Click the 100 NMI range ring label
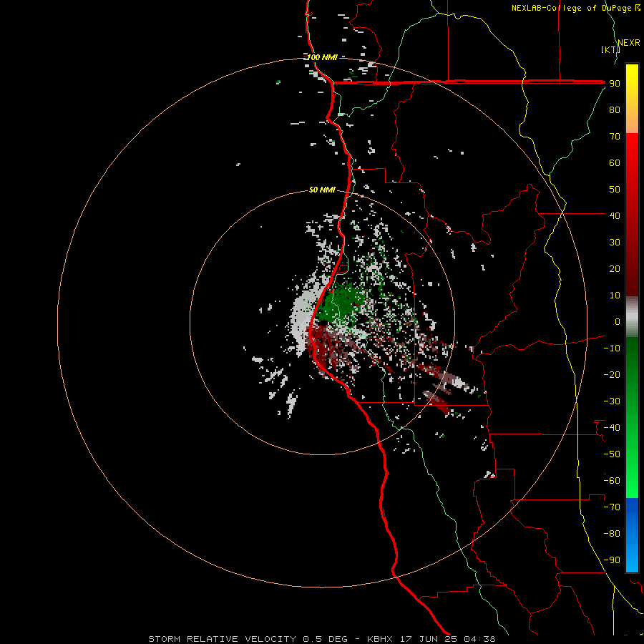 [322, 57]
